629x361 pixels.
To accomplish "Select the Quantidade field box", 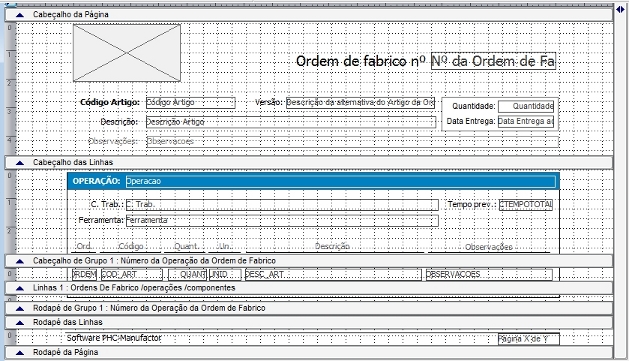I will [526, 106].
